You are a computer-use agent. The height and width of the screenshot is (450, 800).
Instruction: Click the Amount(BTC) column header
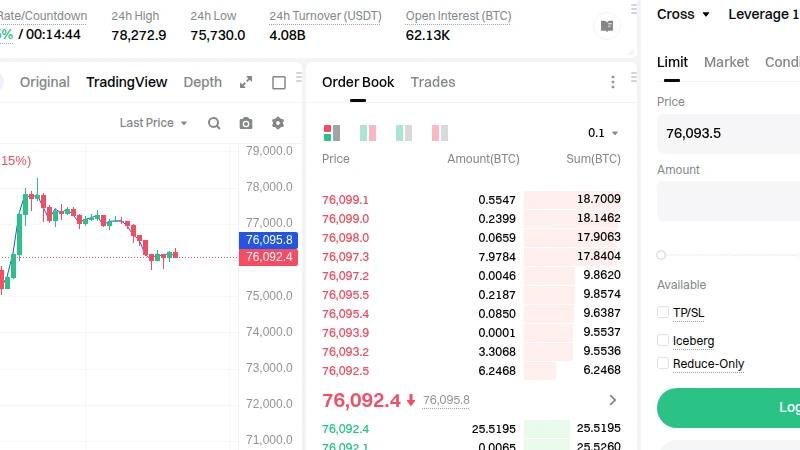click(483, 159)
